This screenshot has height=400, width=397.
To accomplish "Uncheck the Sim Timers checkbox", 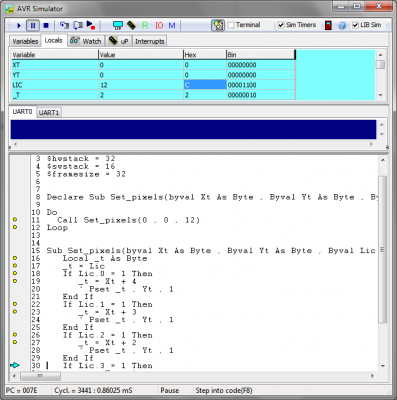I will pos(281,25).
